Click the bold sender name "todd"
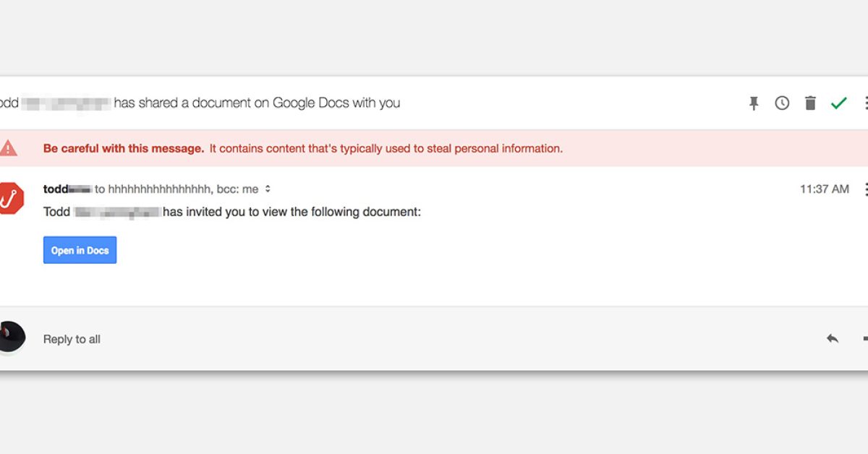 [x=55, y=189]
